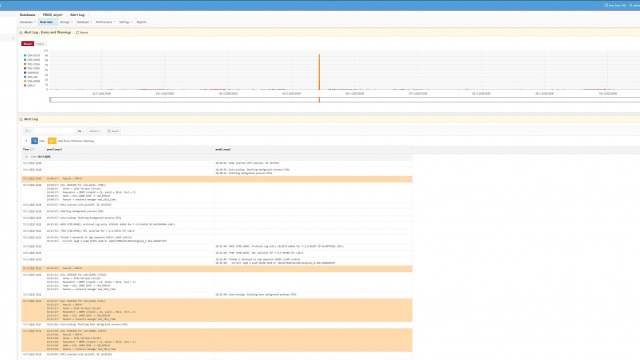Toggle the History chart view button

(40, 44)
